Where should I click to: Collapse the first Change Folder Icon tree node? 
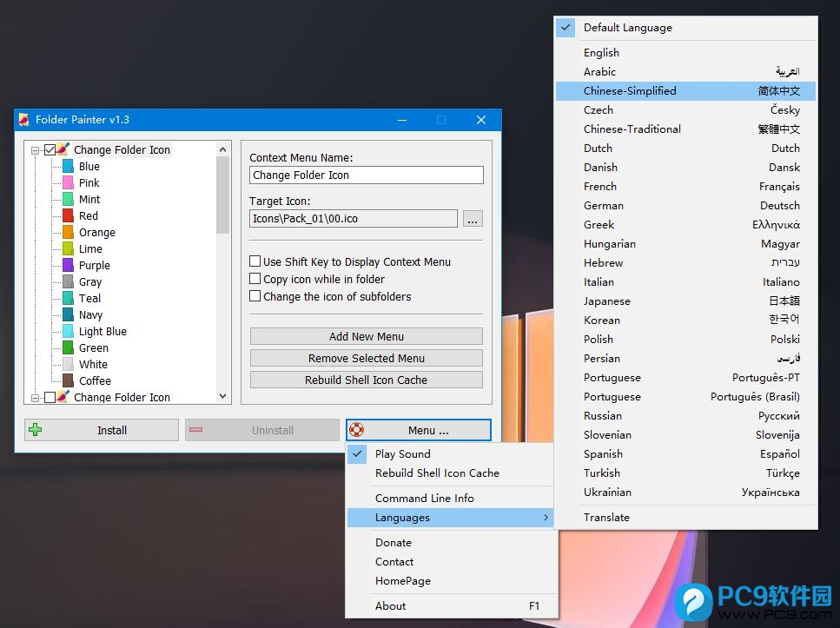point(35,150)
